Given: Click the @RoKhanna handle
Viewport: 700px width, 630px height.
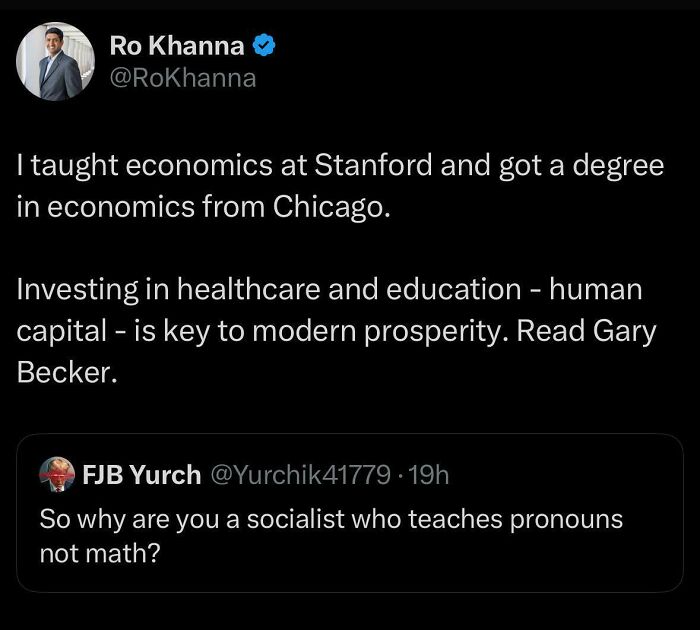Looking at the screenshot, I should (182, 77).
